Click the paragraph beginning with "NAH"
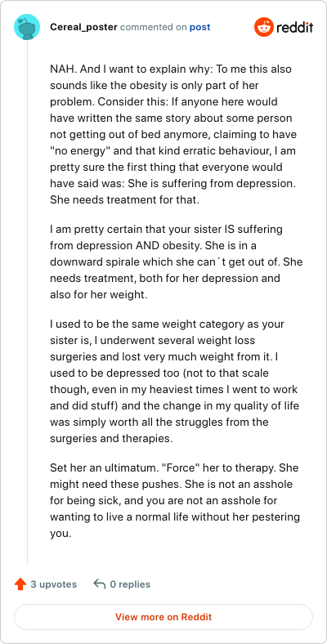327x644 pixels. coord(173,134)
